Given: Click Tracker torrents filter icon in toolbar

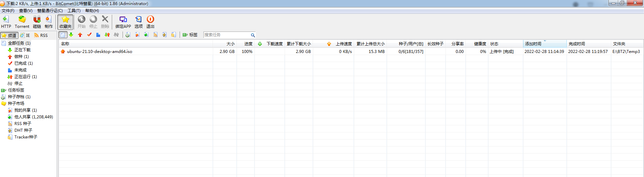Looking at the screenshot, I should point(173,35).
